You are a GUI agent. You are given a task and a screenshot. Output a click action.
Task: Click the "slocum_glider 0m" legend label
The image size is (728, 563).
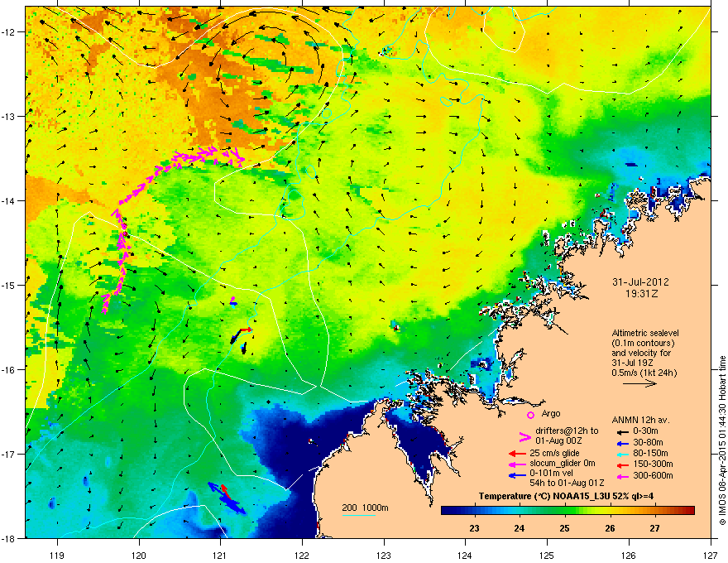click(563, 464)
